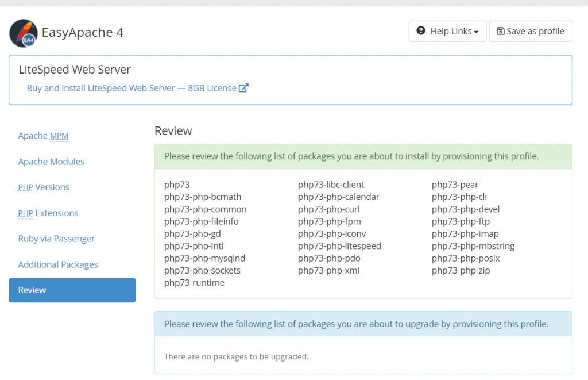Click the php73-php-litespeed package entry
Screen dimensions: 588x380
coord(338,245)
